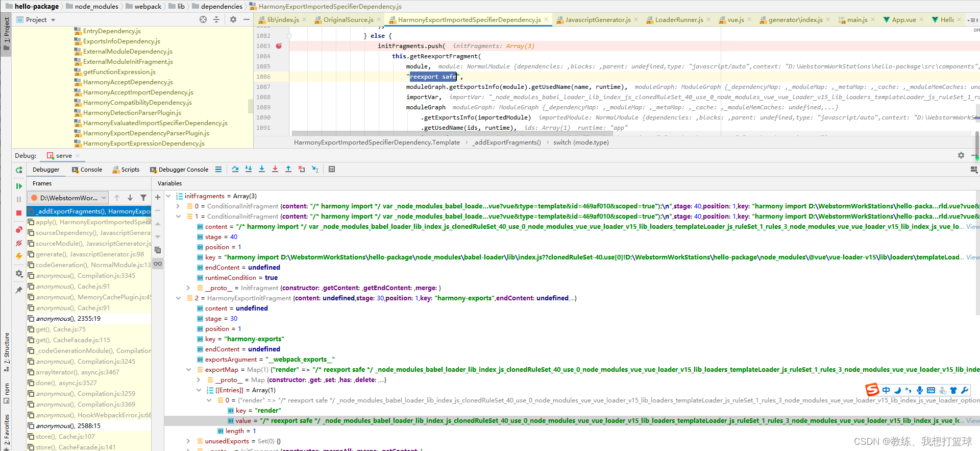Screen dimensions: 980x451
Task: Click the Step Over button
Action: (235, 169)
